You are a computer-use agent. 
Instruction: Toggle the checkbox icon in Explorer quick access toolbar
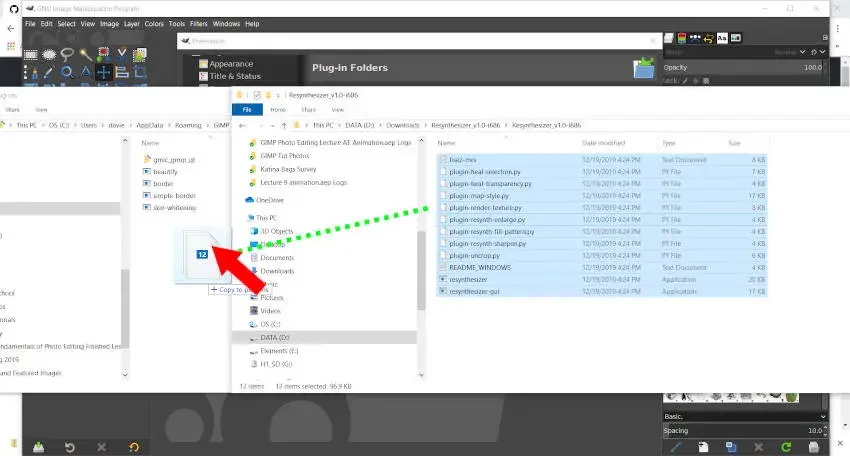click(x=257, y=95)
